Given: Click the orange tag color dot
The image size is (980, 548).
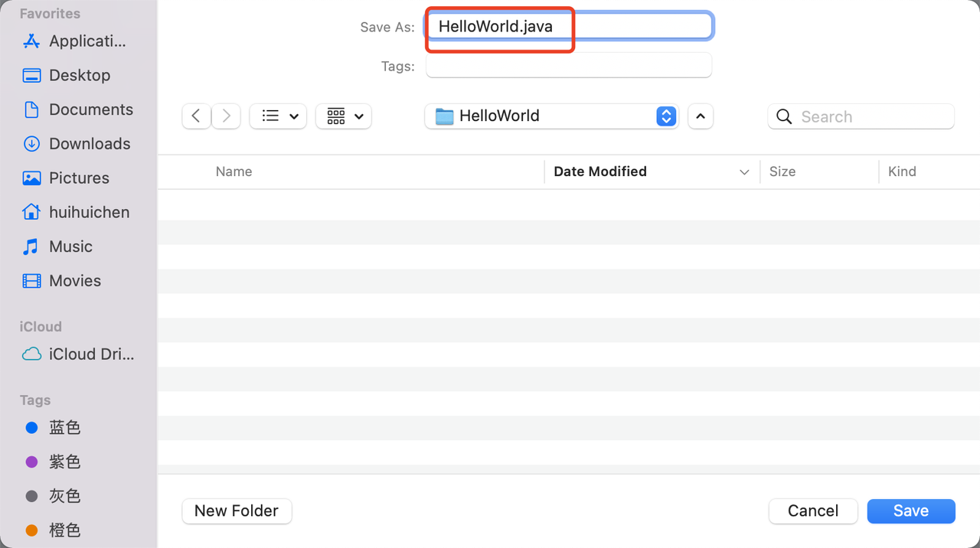Looking at the screenshot, I should pos(31,530).
